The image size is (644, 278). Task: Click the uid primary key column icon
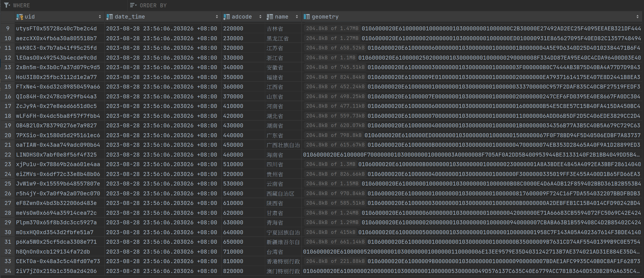[x=20, y=17]
